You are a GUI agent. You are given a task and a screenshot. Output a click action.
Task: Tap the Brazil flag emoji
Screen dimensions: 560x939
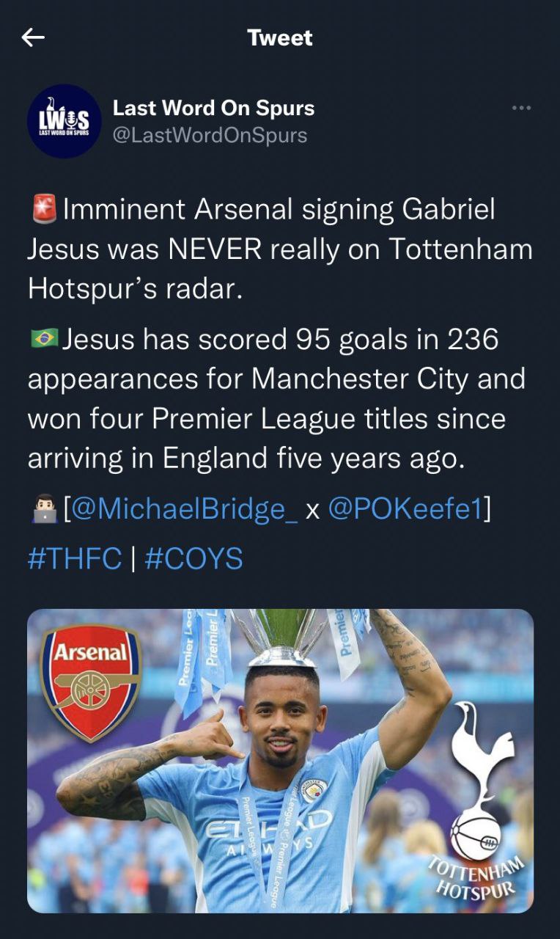[45, 339]
